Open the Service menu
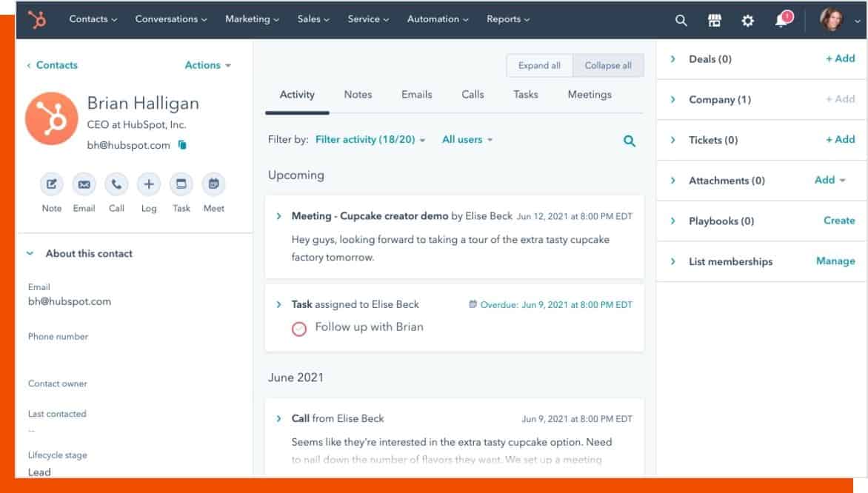868x493 pixels. [x=368, y=19]
